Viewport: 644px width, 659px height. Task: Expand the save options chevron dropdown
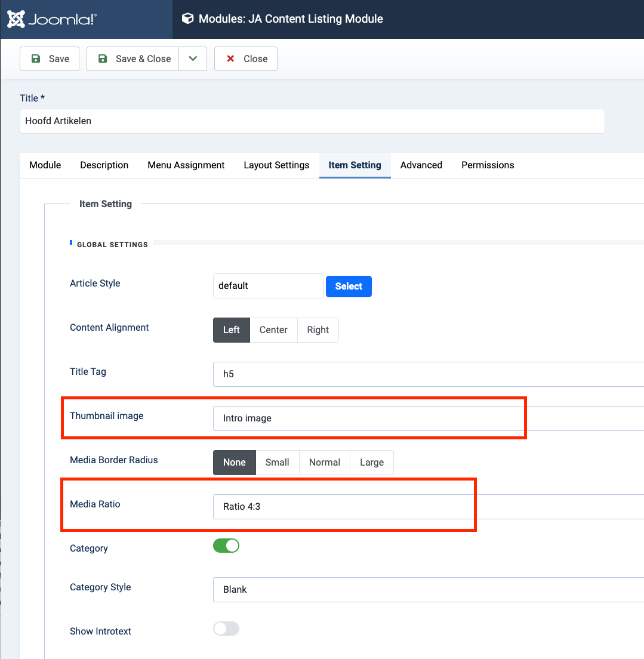(x=193, y=58)
